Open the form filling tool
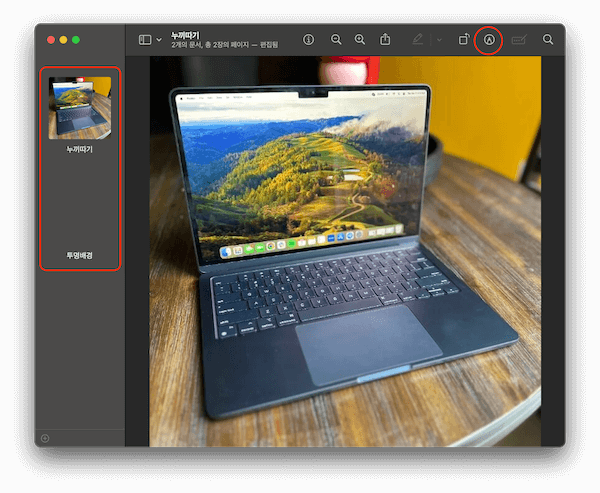Viewport: 600px width, 493px height. coord(519,39)
